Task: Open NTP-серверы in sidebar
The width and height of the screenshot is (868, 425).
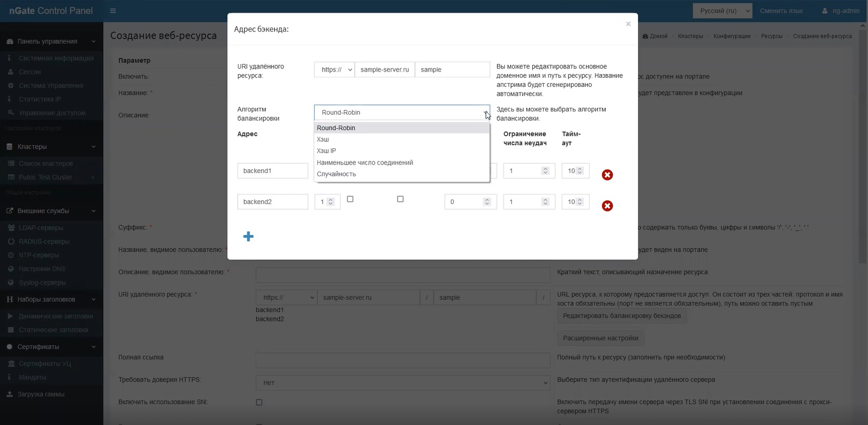Action: 52,255
